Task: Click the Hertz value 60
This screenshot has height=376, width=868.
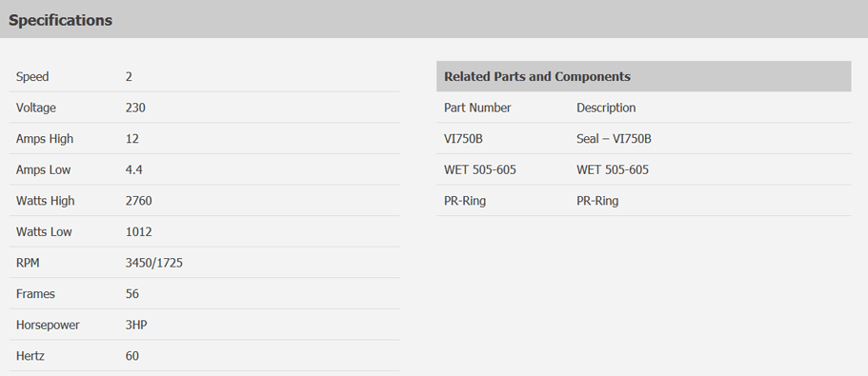Action: click(x=132, y=356)
